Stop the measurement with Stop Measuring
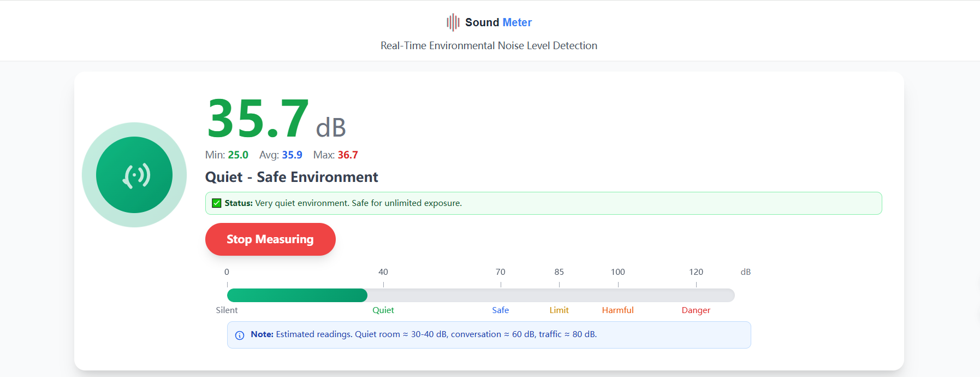Image resolution: width=980 pixels, height=377 pixels. coord(270,239)
